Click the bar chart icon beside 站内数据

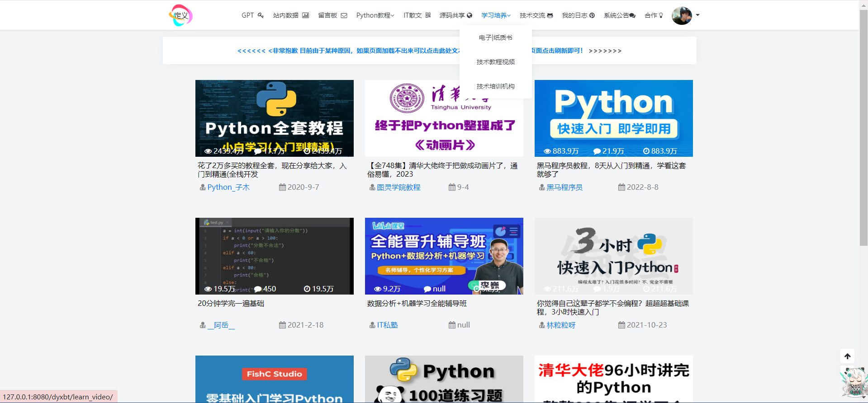click(x=306, y=15)
